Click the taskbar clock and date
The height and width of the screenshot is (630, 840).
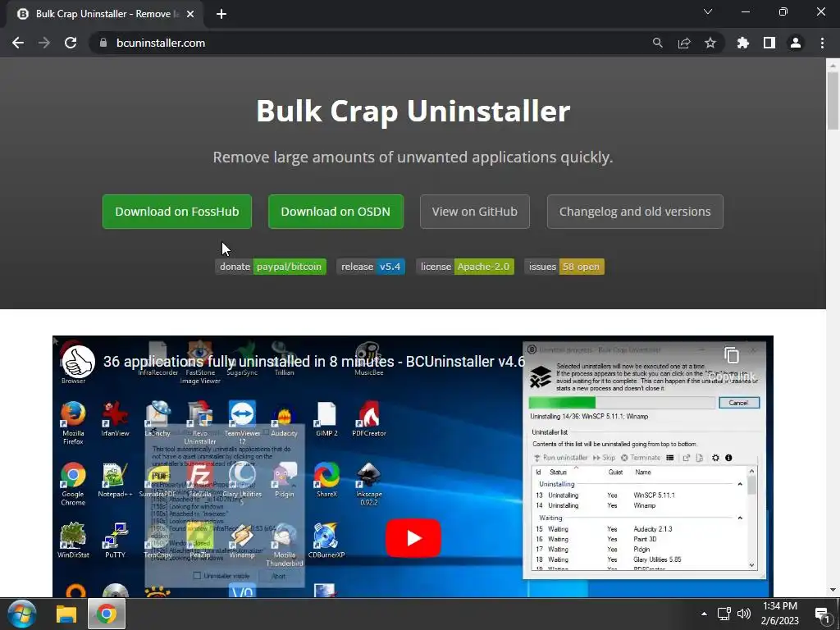click(780, 614)
